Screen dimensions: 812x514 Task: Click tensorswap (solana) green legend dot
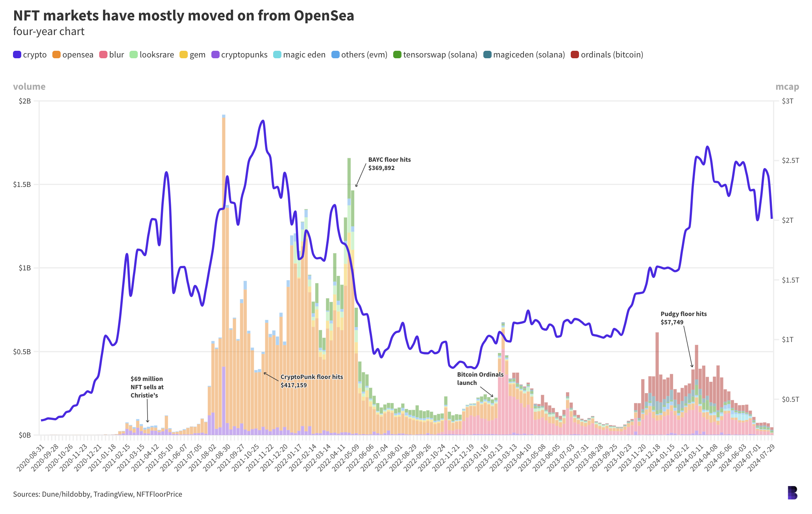(x=397, y=55)
